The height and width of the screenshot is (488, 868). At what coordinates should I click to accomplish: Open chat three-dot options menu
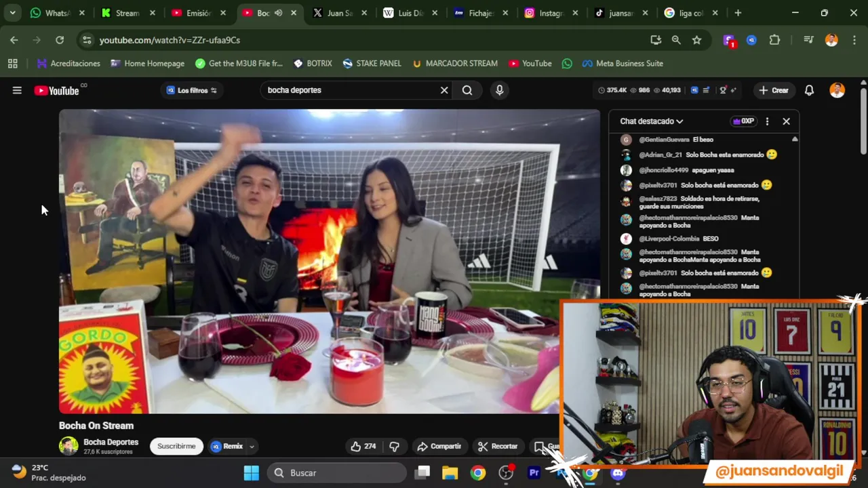[767, 121]
